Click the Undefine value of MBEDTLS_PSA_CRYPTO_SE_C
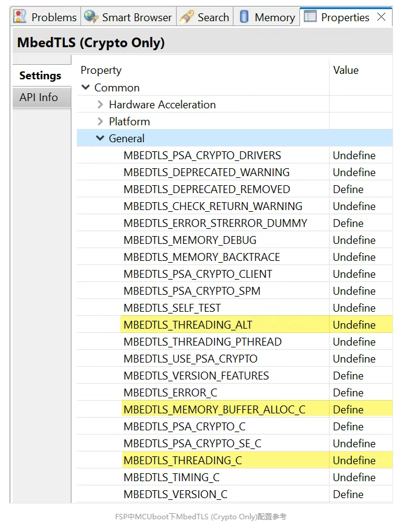The image size is (401, 532). (354, 444)
